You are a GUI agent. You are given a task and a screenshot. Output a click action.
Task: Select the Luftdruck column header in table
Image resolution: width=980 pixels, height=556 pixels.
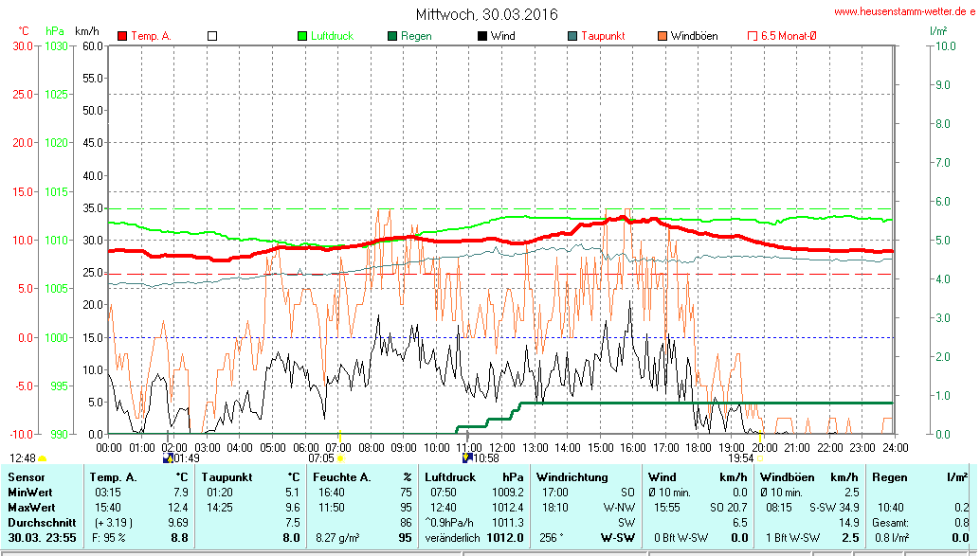click(x=448, y=476)
